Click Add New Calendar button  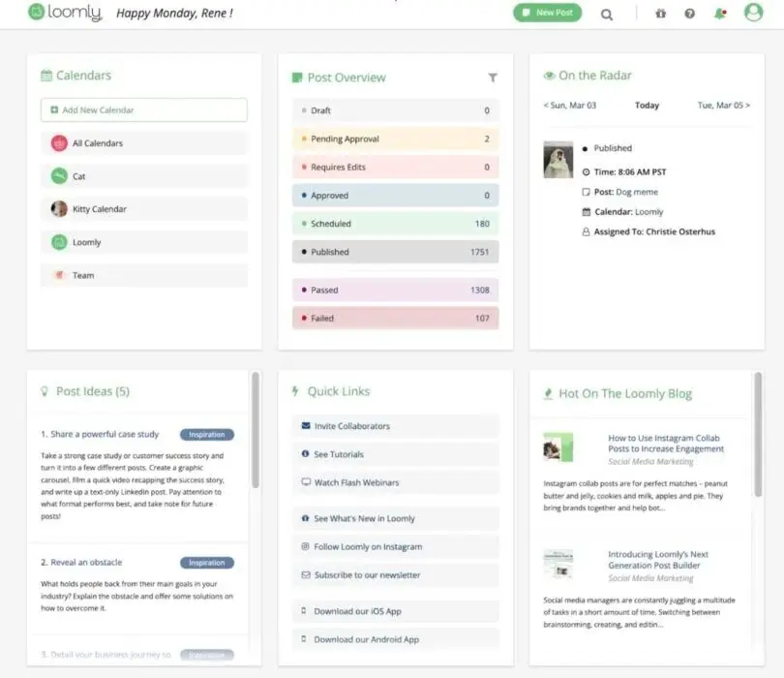[143, 110]
